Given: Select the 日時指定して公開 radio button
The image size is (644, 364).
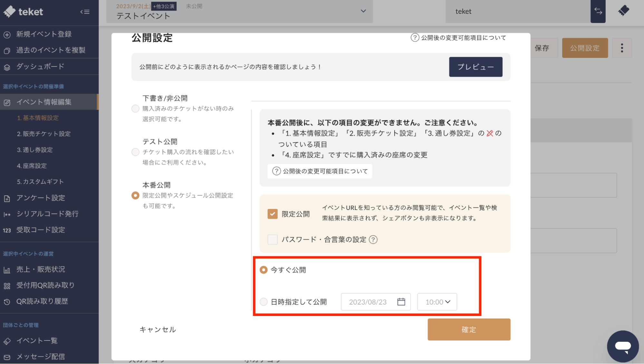Looking at the screenshot, I should 264,302.
